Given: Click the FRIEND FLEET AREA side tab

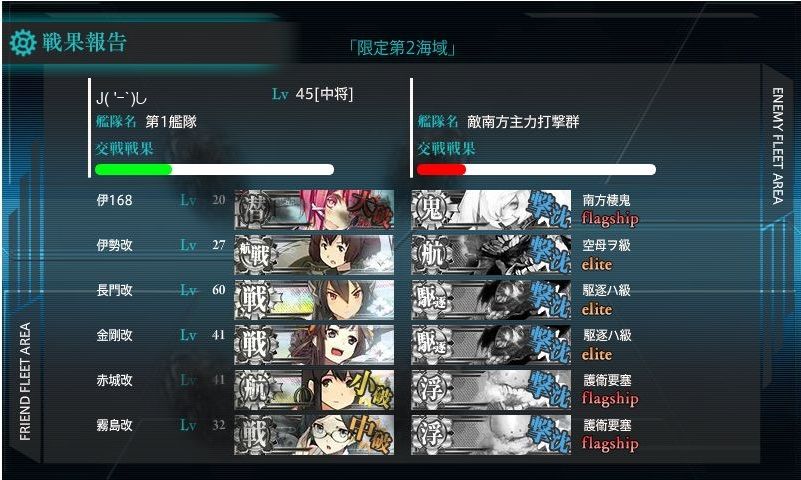Looking at the screenshot, I should point(25,381).
